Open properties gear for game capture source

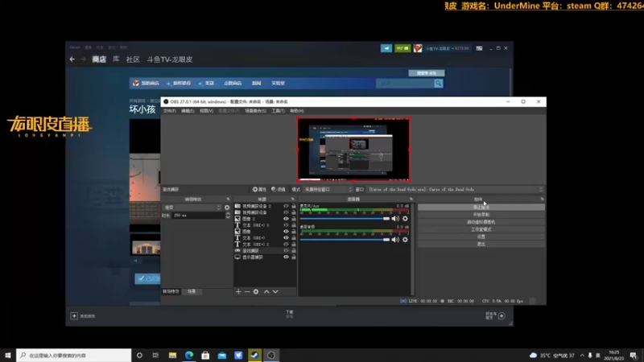[259, 189]
